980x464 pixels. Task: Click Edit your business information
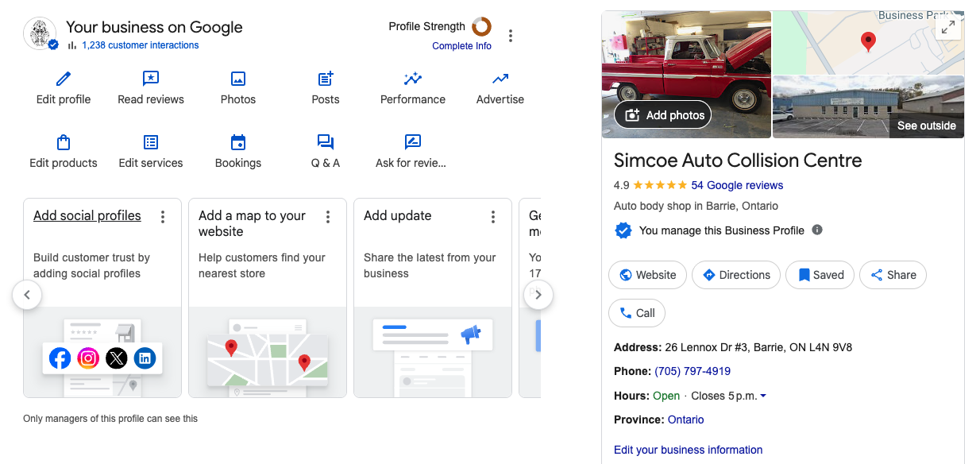[688, 450]
